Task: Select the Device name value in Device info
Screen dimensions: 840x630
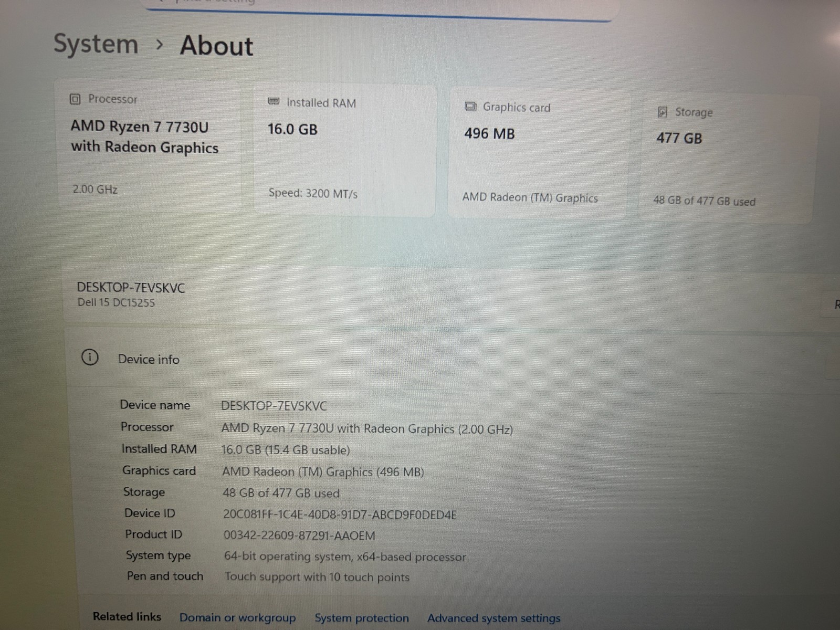Action: (x=274, y=406)
